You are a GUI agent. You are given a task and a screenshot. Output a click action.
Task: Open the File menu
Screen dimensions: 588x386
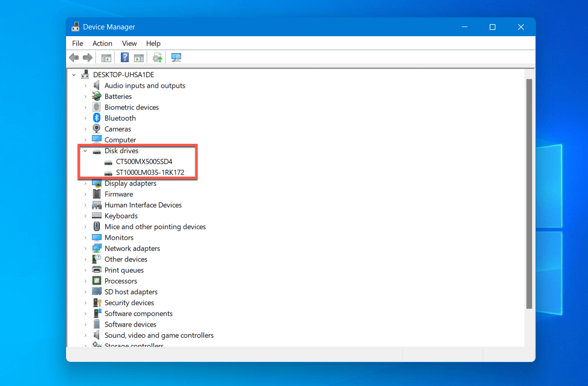(x=78, y=43)
